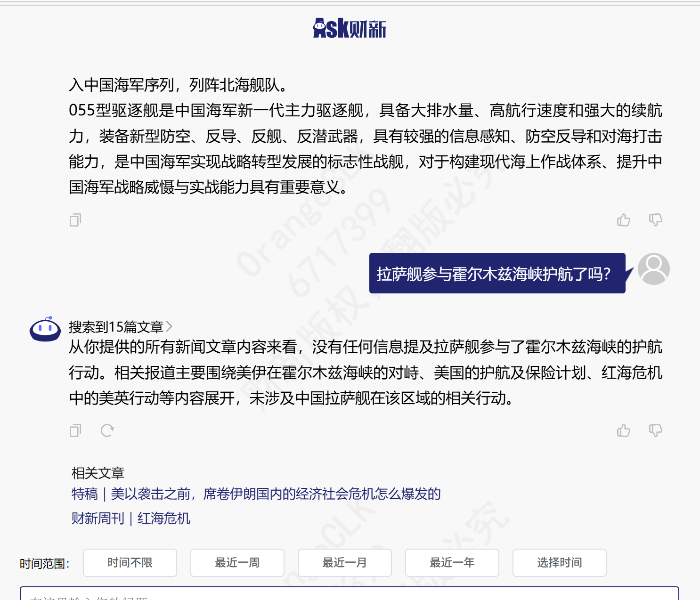Click the Ask财新 logo
700x600 pixels.
coord(350,28)
